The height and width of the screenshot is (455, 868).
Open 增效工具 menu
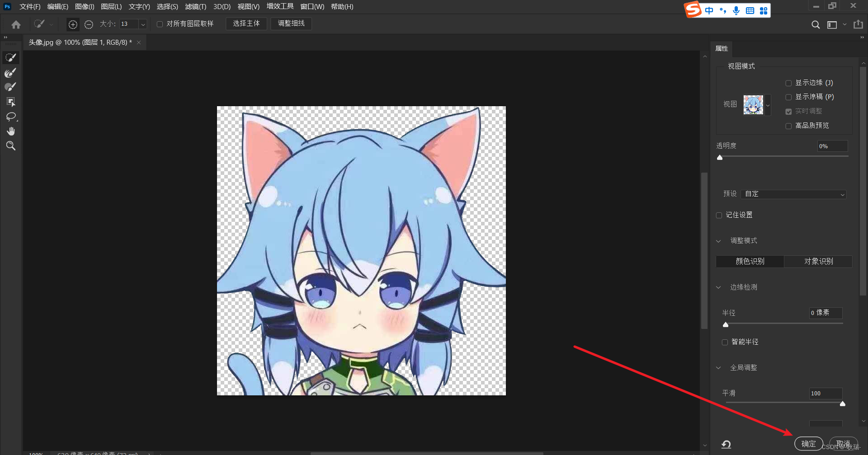(x=280, y=6)
